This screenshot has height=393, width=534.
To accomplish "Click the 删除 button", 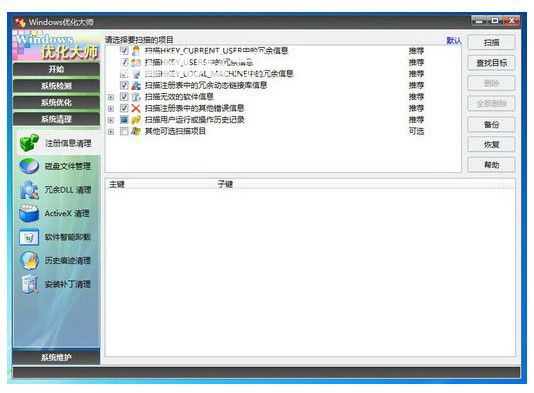I will tap(491, 83).
